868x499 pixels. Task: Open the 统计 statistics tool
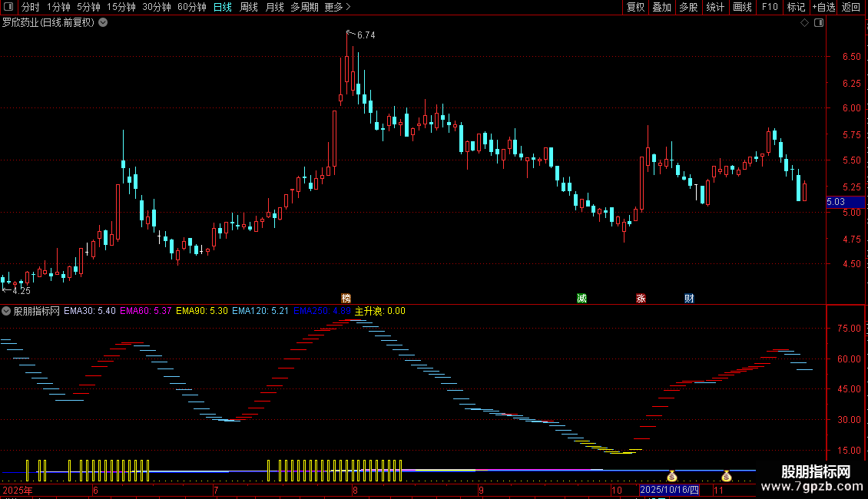pos(715,7)
